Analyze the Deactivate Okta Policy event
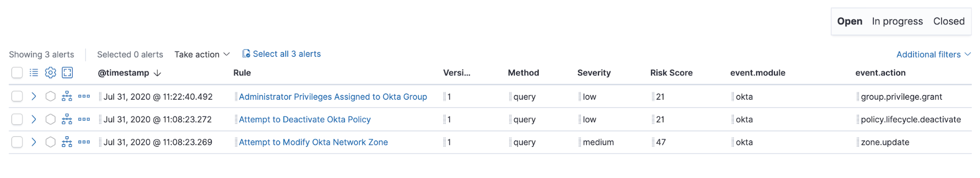 click(67, 119)
